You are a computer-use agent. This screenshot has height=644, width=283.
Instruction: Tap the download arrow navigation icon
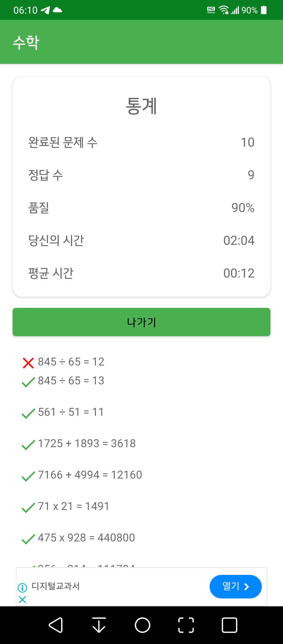99,625
